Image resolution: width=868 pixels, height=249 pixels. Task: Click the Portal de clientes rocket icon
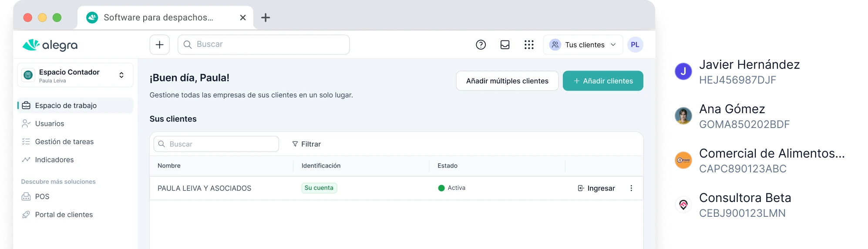pyautogui.click(x=26, y=215)
